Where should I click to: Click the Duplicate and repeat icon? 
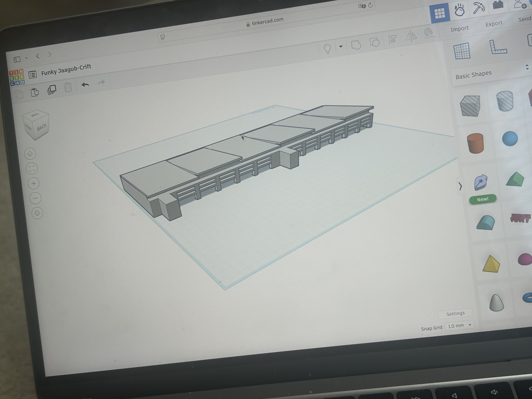tap(52, 90)
